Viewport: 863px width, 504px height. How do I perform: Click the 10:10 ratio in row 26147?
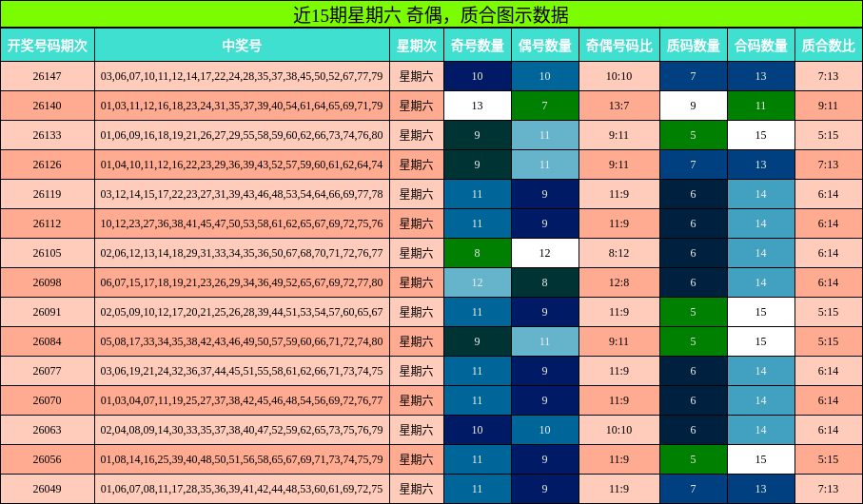coord(619,76)
